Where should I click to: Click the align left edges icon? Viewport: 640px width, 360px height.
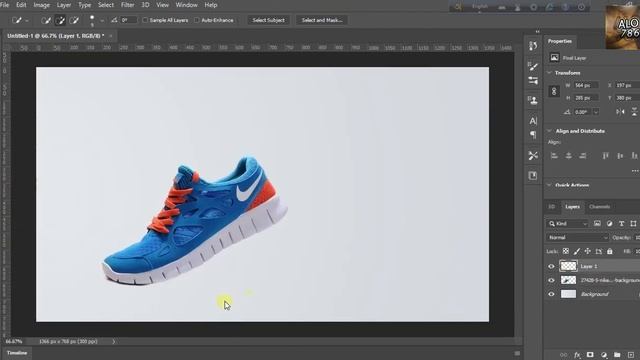[554, 156]
